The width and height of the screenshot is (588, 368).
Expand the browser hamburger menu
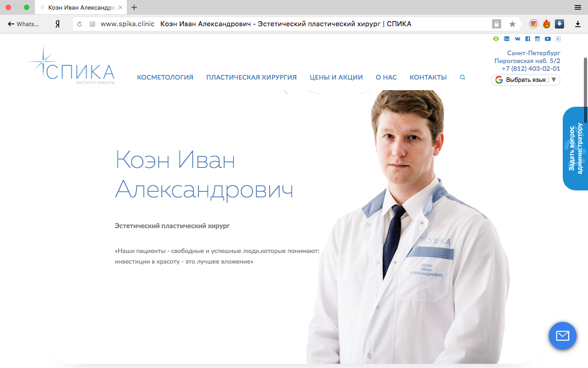point(577,7)
